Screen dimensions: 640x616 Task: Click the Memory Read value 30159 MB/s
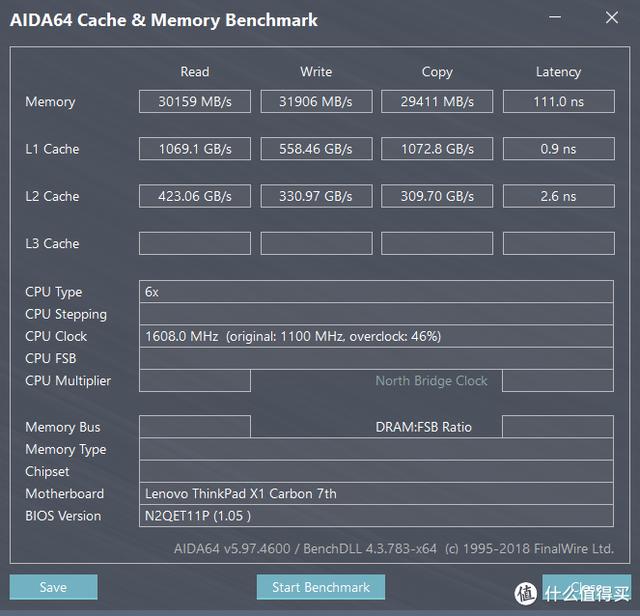(x=195, y=101)
